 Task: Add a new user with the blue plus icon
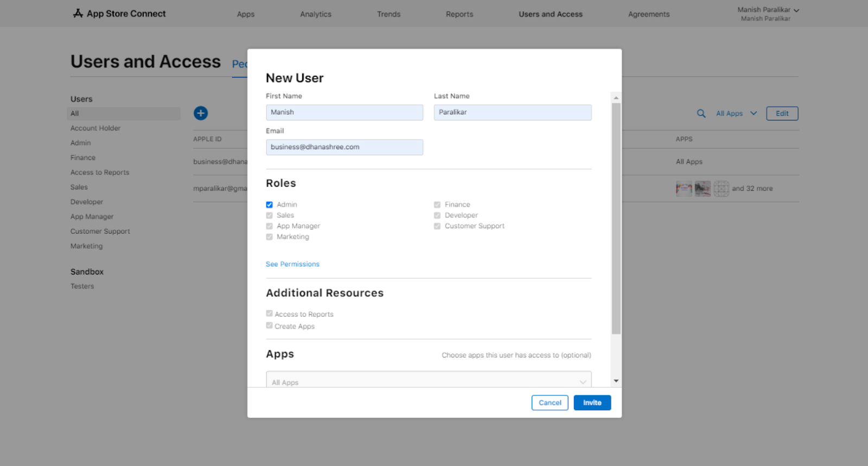point(201,113)
